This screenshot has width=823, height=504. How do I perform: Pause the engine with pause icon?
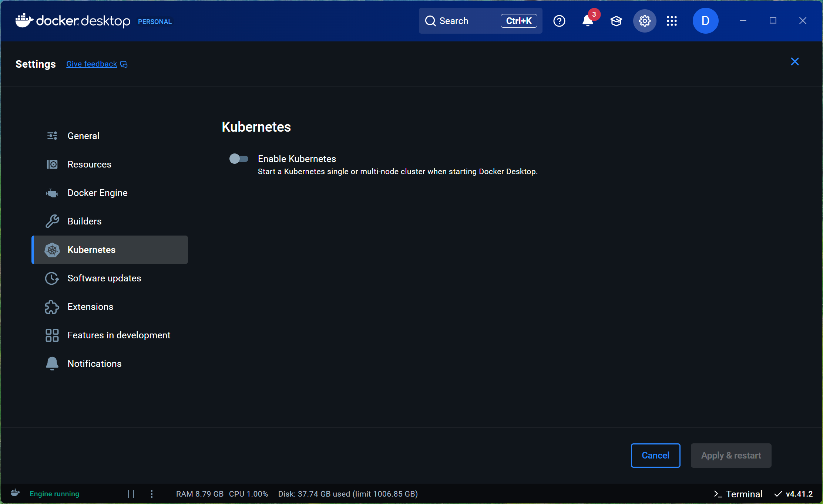[x=131, y=494]
